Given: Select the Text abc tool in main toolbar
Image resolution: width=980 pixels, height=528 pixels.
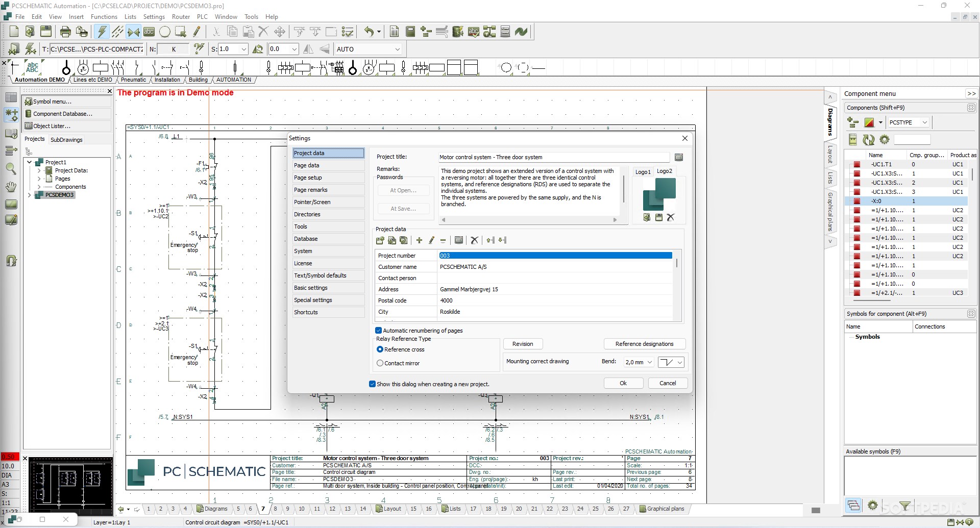Looking at the screenshot, I should pos(149,32).
